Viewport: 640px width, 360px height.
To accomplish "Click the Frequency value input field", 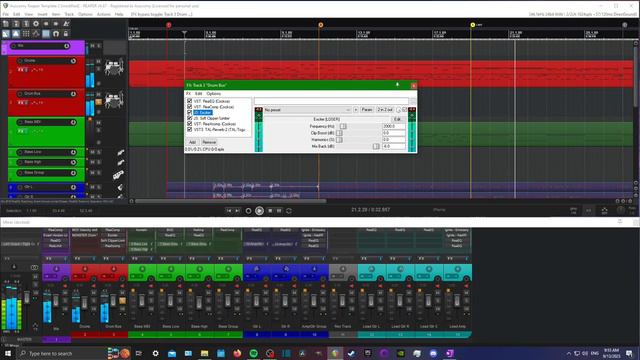I will coord(394,127).
